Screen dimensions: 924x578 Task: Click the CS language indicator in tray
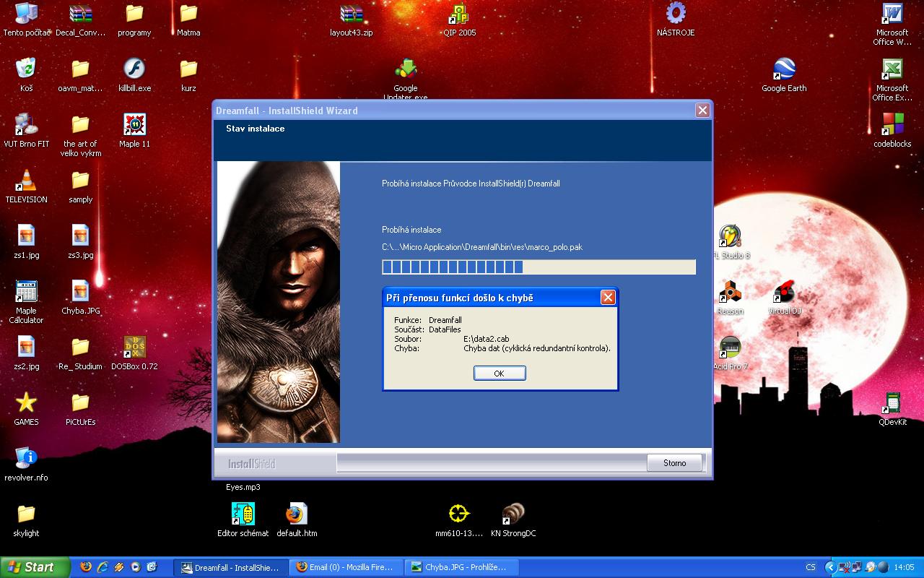pos(811,568)
